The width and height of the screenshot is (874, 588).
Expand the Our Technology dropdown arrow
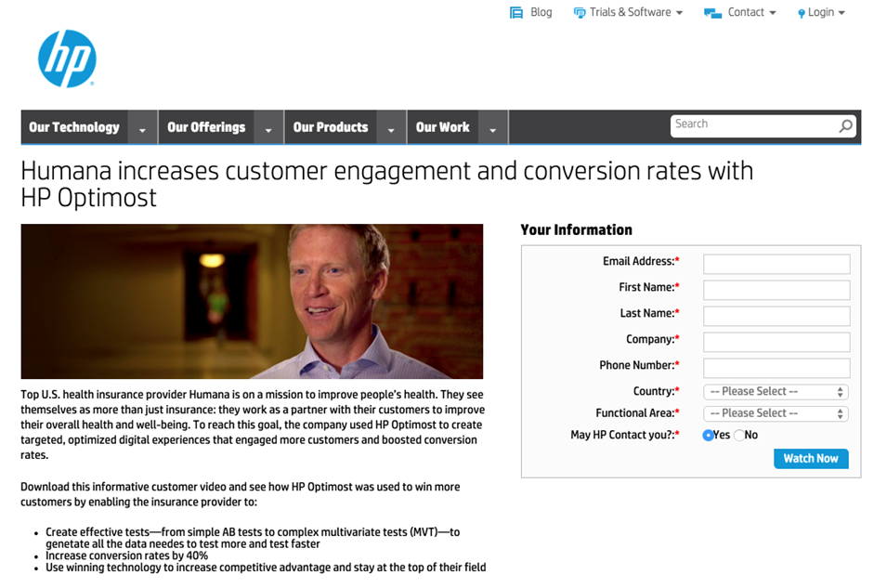coord(142,127)
